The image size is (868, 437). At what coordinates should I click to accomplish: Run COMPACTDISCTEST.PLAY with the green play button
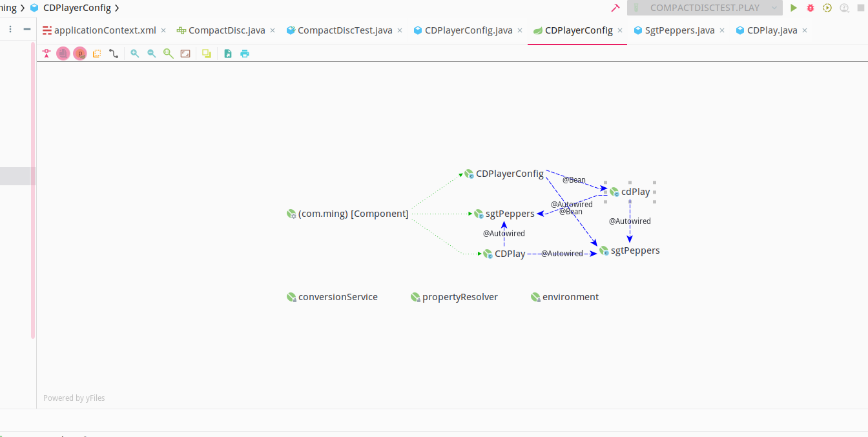coord(794,8)
